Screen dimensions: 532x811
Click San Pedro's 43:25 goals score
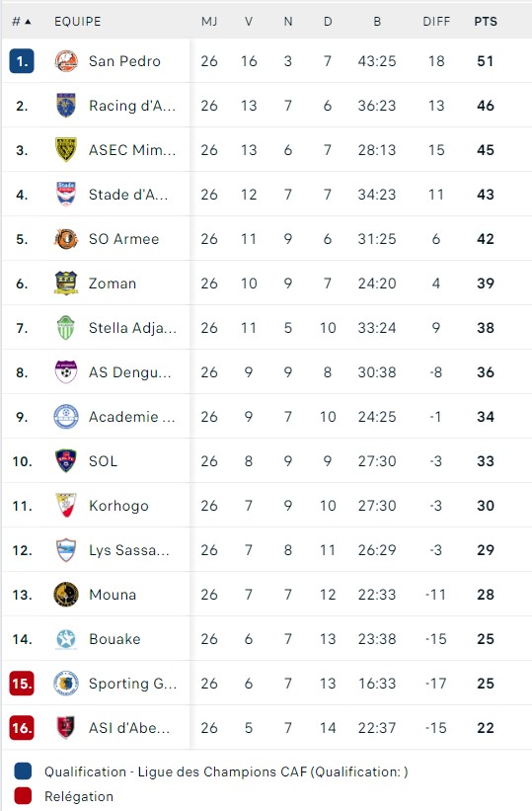(x=377, y=61)
